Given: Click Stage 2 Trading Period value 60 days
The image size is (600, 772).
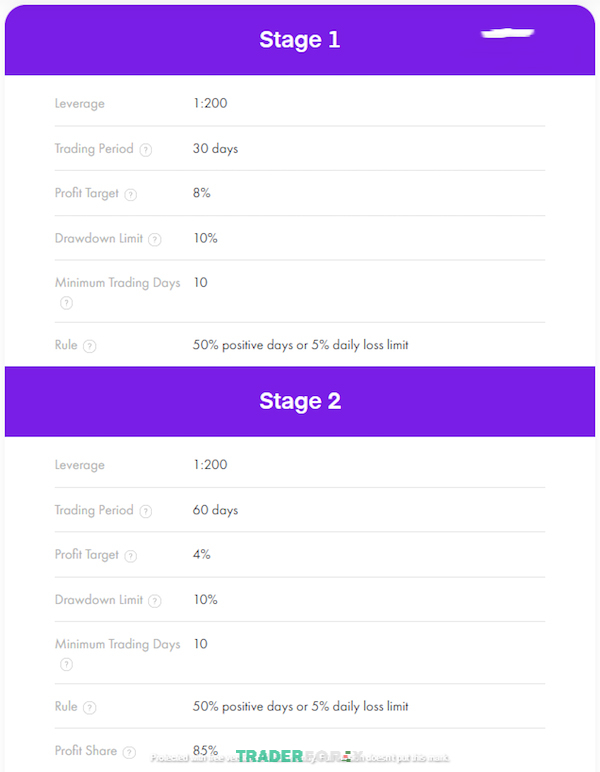Looking at the screenshot, I should (216, 510).
